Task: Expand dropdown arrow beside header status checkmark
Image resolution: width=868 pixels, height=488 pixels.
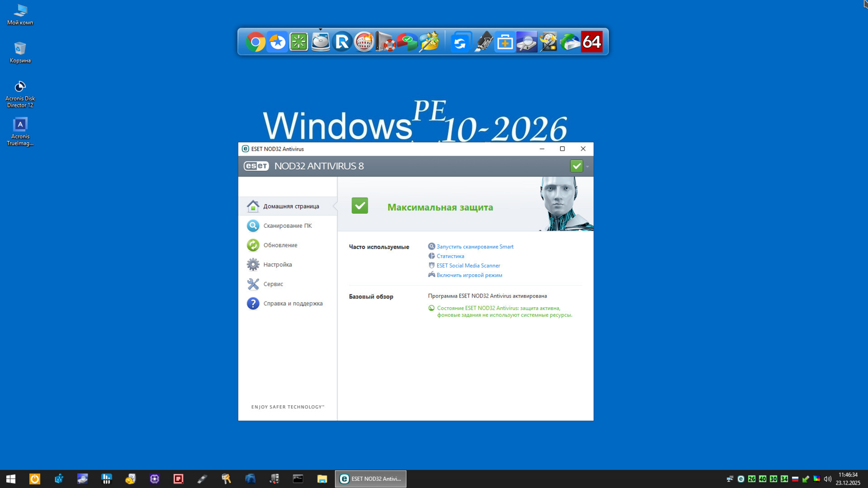Action: pos(587,166)
